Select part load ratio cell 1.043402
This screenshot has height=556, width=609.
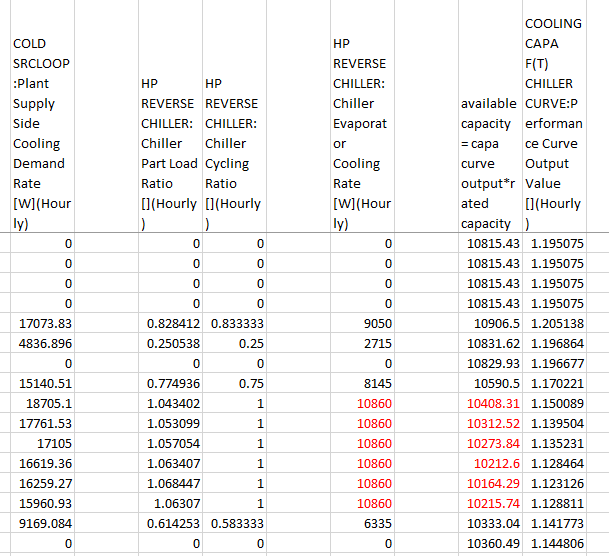click(x=170, y=403)
